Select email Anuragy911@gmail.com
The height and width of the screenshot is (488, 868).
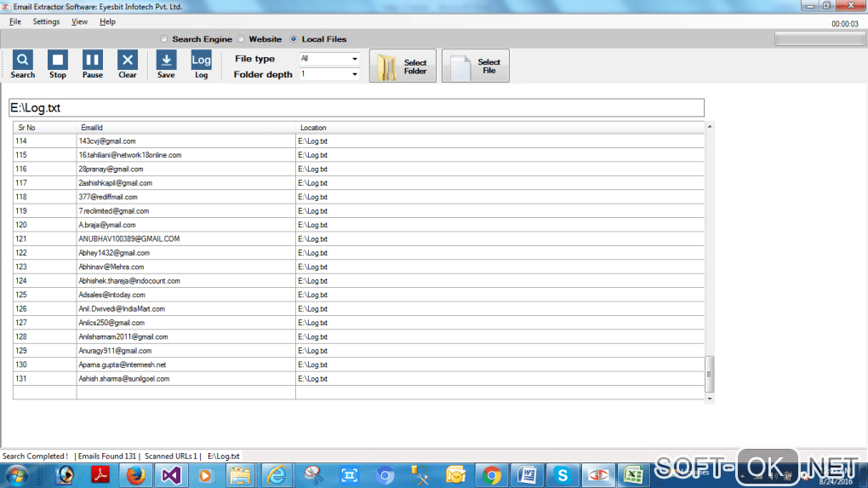[x=115, y=351]
